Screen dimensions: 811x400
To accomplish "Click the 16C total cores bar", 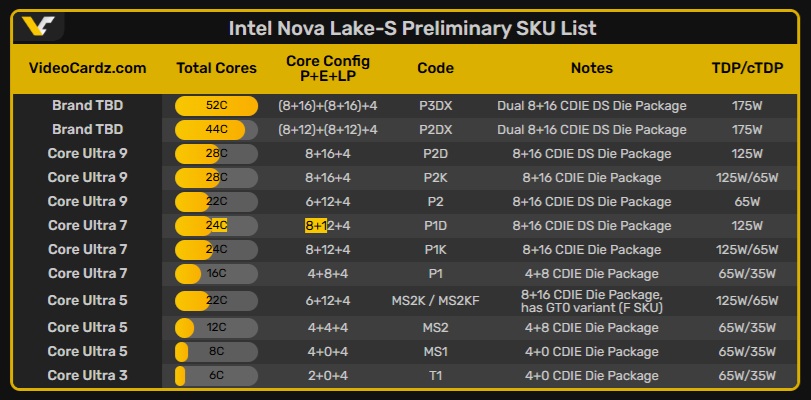I will [x=216, y=274].
